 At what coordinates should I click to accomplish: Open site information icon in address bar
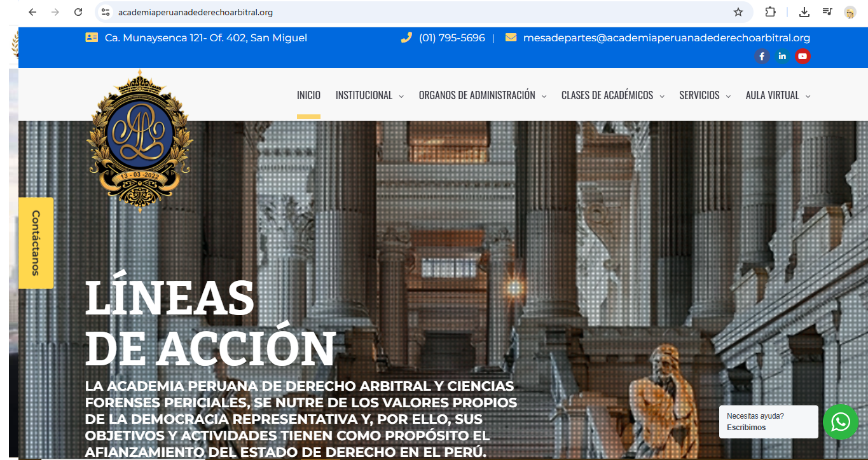[x=106, y=12]
